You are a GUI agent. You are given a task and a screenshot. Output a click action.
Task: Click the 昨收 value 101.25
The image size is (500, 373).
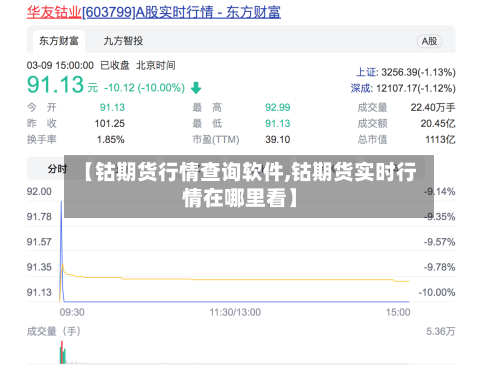pyautogui.click(x=109, y=123)
